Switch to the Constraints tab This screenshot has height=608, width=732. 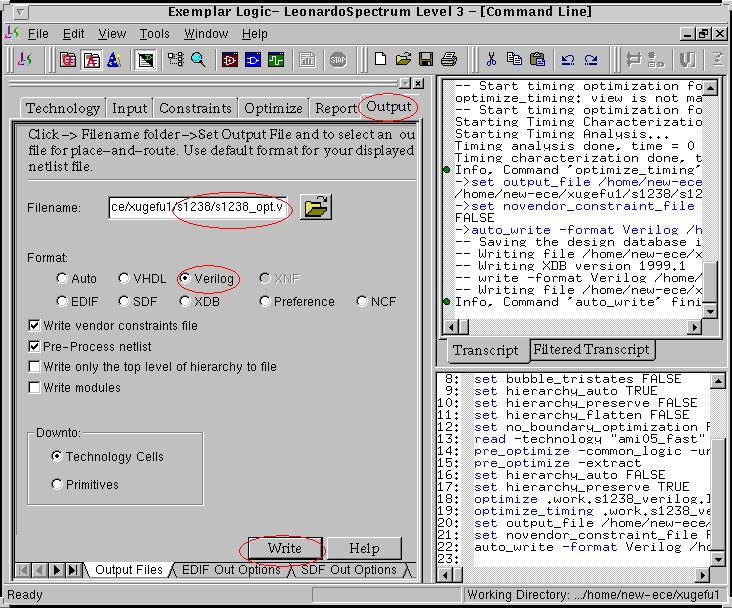[x=196, y=108]
